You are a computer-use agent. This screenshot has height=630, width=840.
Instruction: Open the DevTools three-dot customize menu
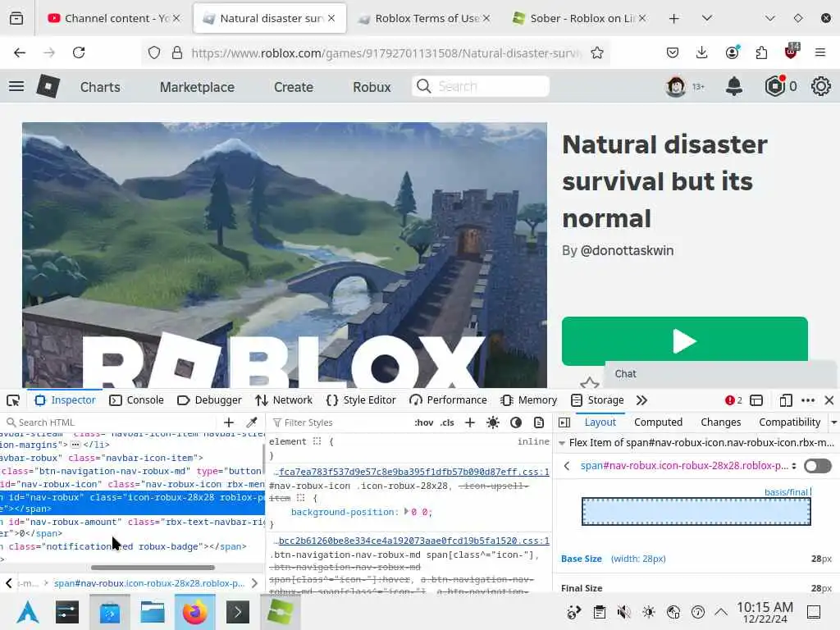click(808, 400)
